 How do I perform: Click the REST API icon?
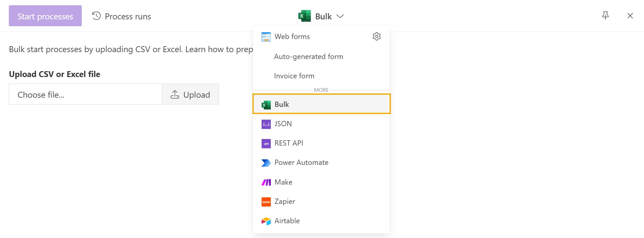266,144
